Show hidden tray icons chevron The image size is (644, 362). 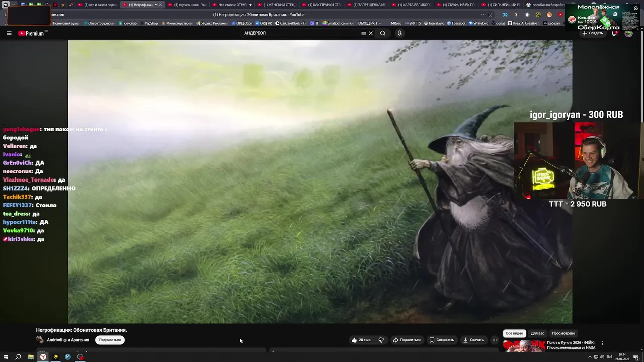tap(590, 357)
